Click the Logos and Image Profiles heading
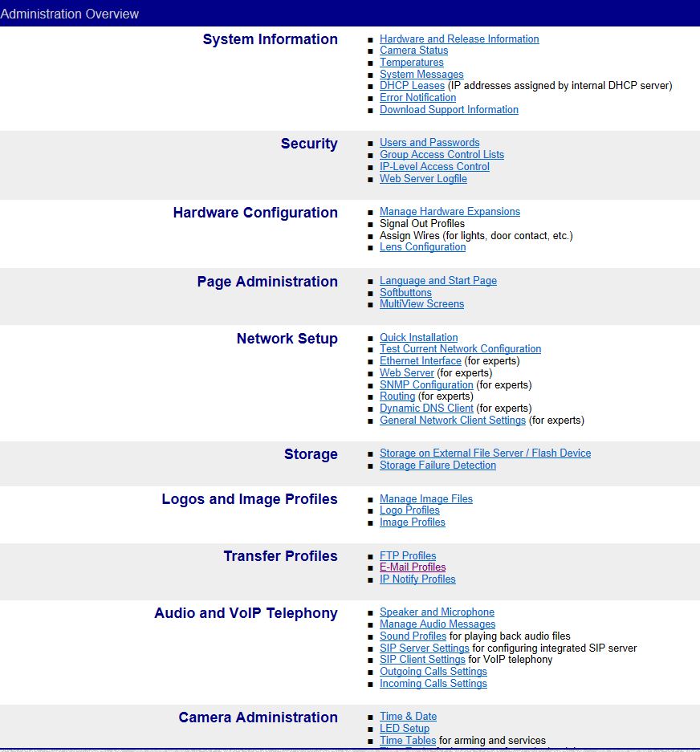The width and height of the screenshot is (700, 752). [250, 500]
